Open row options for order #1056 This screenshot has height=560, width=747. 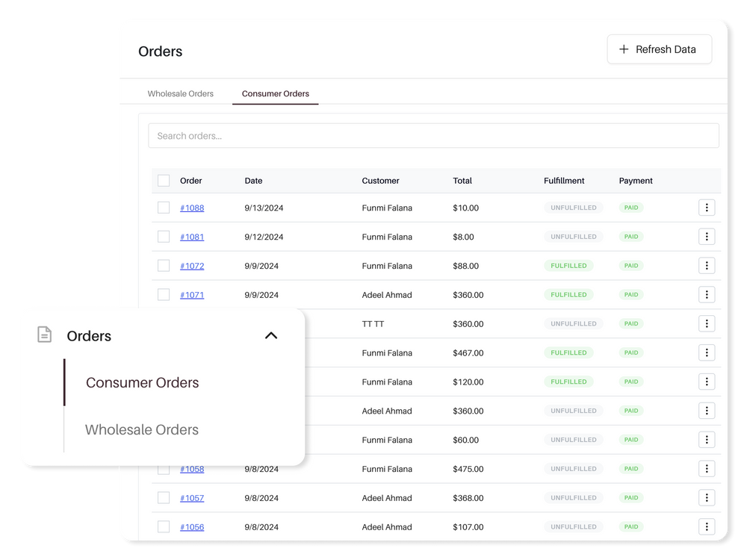(706, 527)
